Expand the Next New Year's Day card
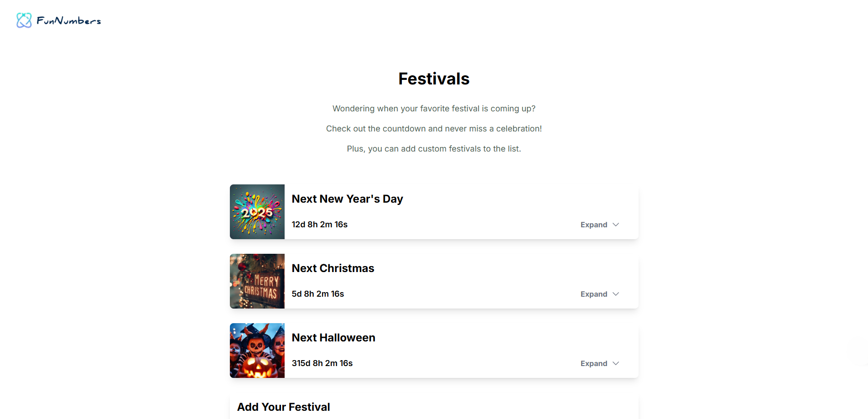This screenshot has height=419, width=868. [x=599, y=225]
